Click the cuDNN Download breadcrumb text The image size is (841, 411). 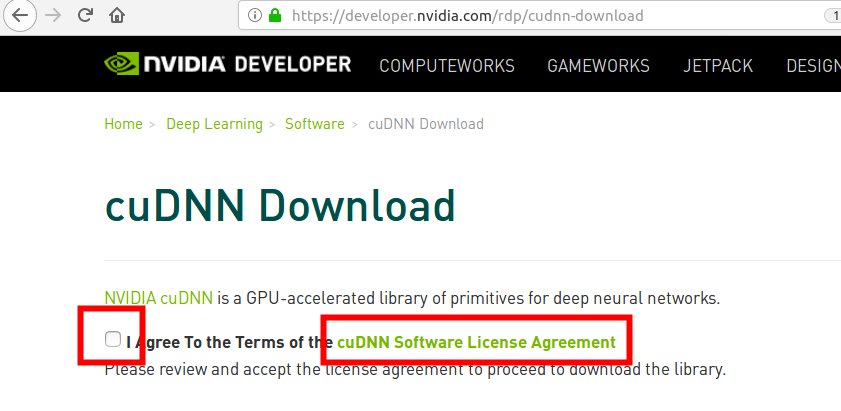(x=426, y=124)
